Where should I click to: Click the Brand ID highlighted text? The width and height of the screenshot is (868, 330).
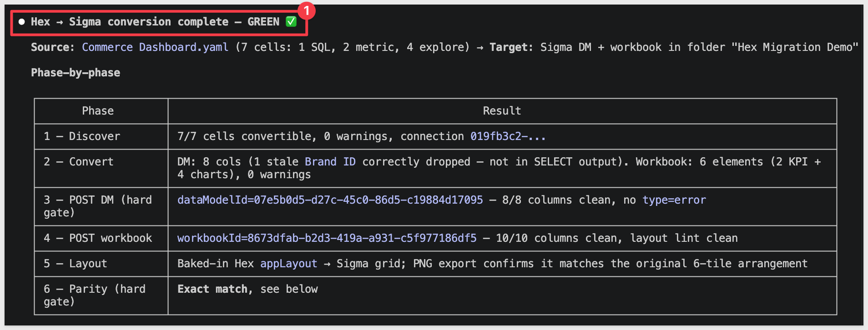(x=330, y=162)
